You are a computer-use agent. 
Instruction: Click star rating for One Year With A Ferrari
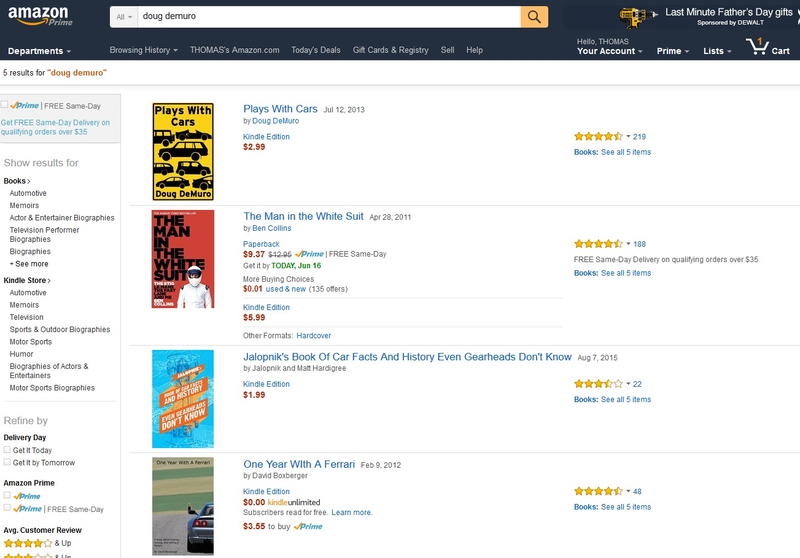click(x=598, y=491)
